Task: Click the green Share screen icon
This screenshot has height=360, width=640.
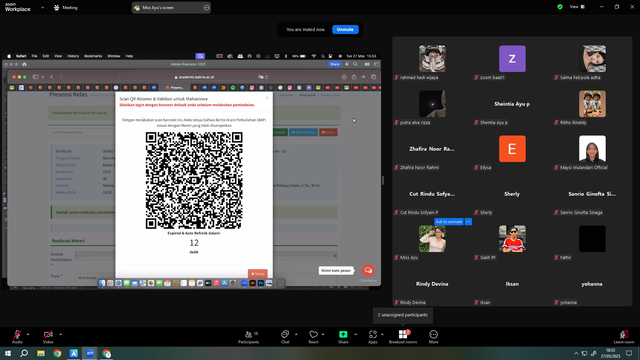Action: click(343, 334)
